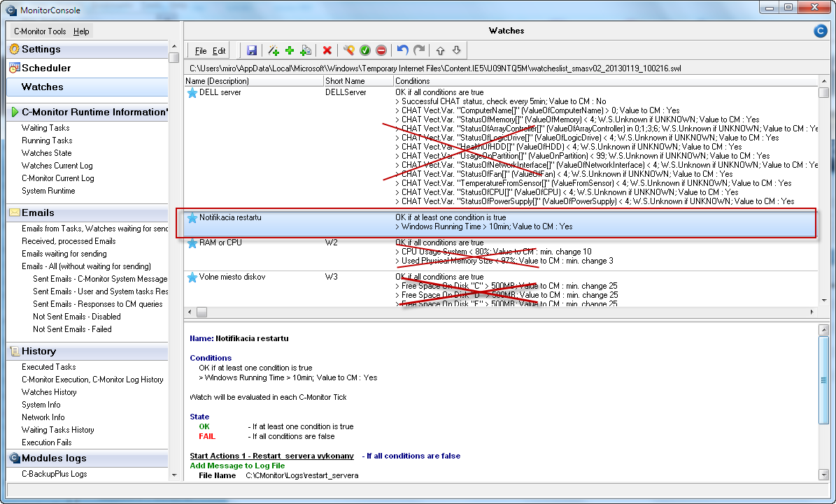Click the Emails envelope icon

pyautogui.click(x=15, y=213)
